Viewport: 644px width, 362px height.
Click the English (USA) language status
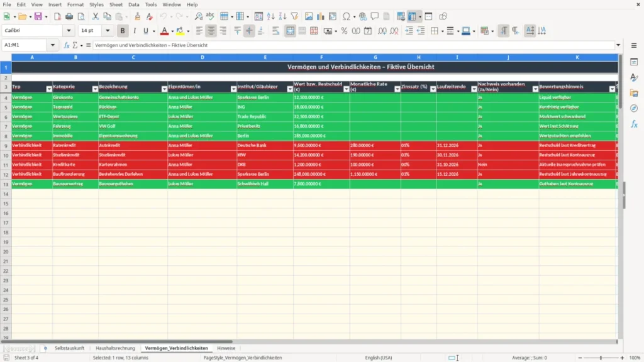click(x=378, y=358)
